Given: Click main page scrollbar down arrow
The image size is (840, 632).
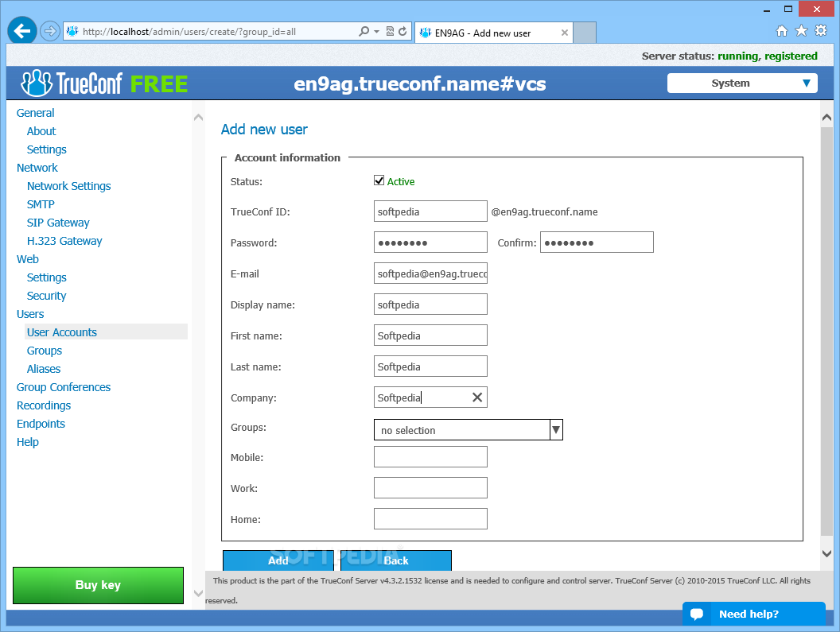Looking at the screenshot, I should coord(826,553).
